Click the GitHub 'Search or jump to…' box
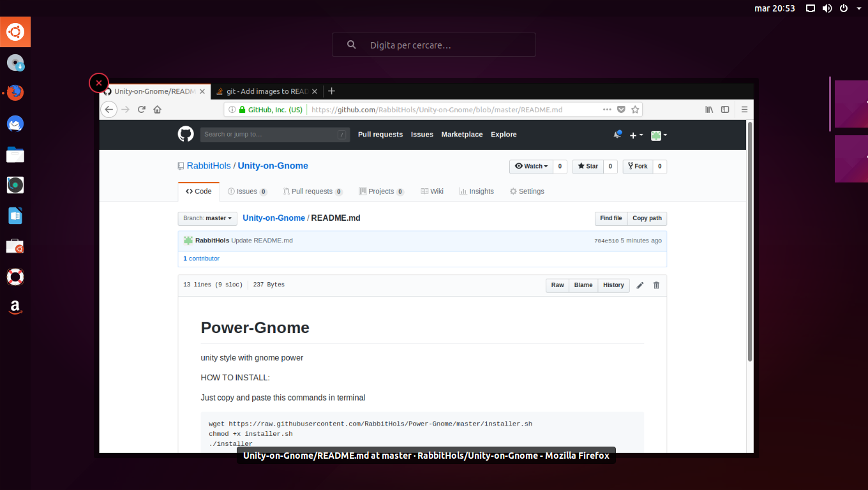This screenshot has height=490, width=868. point(275,135)
